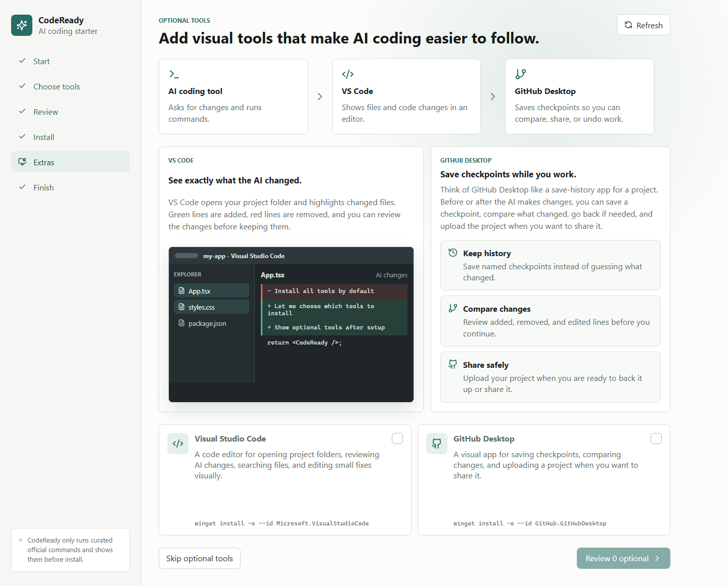Click the arrow icon in Review 0 optional button
Screen dimensions: 728x586
tap(657, 558)
